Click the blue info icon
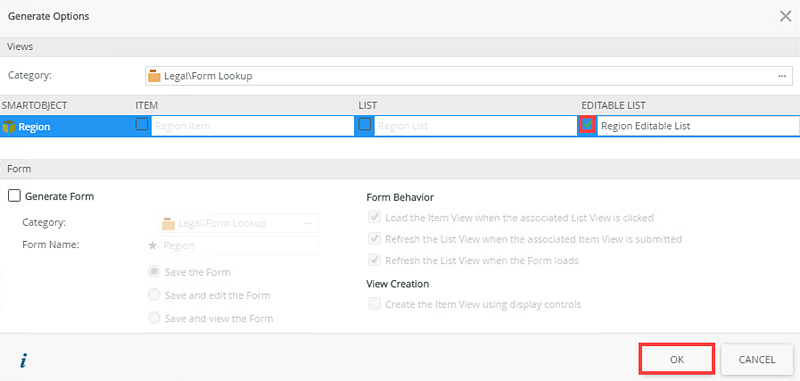This screenshot has width=800, height=381. pos(23,361)
